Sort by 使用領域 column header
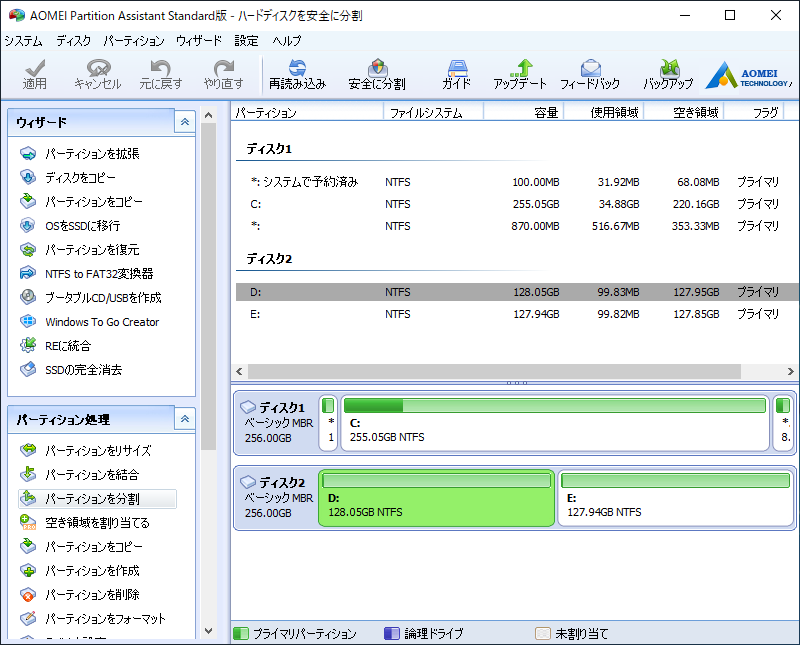Screen dimensions: 800x645 tap(604, 113)
